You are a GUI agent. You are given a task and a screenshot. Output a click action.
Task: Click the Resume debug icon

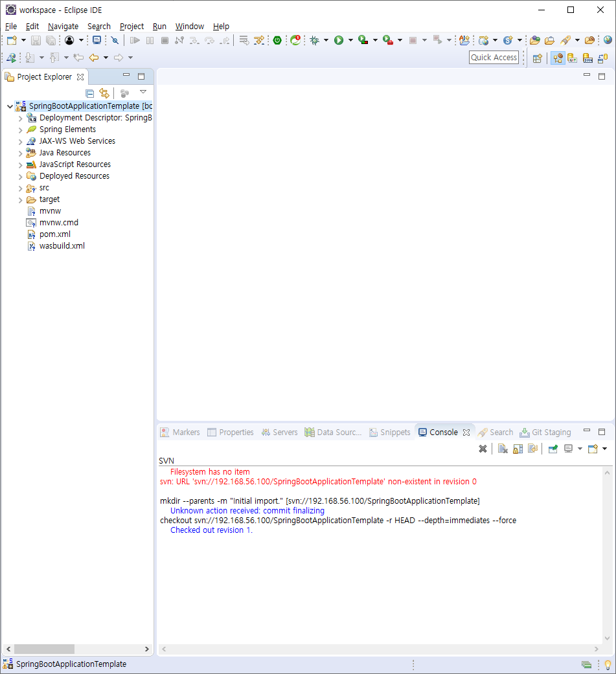[135, 40]
